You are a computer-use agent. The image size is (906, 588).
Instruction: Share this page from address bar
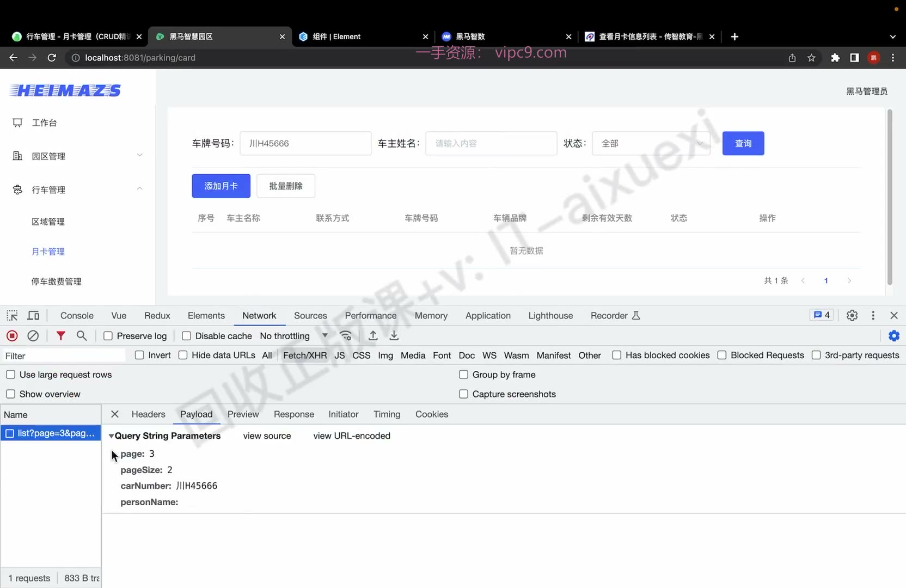click(792, 58)
